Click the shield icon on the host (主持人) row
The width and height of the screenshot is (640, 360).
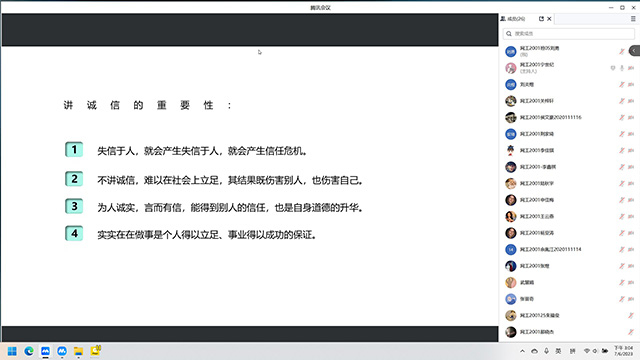[x=613, y=68]
